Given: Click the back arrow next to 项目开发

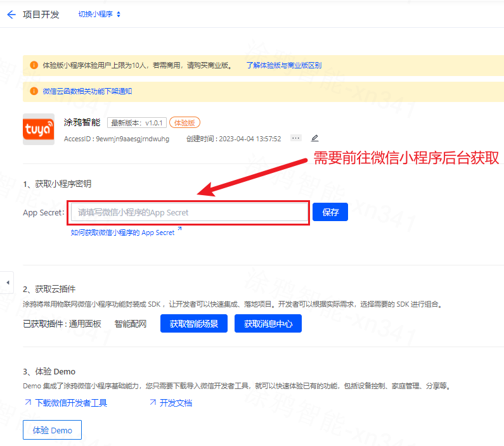Looking at the screenshot, I should click(11, 15).
